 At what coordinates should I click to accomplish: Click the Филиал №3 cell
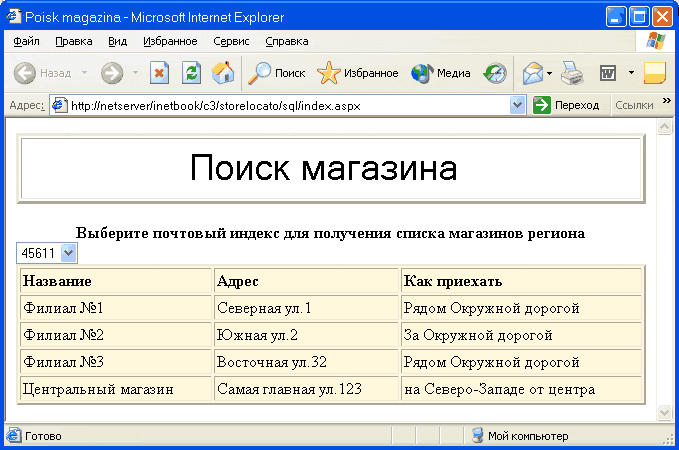(116, 362)
